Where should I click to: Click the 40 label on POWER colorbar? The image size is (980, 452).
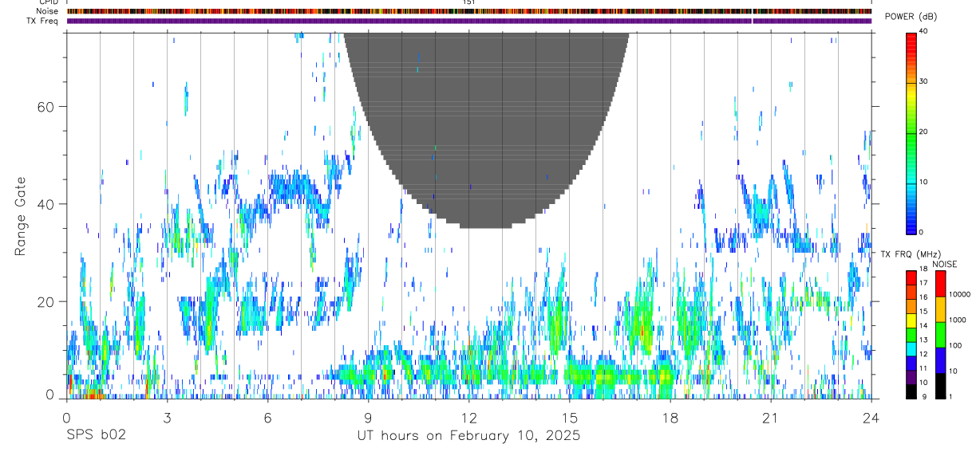pyautogui.click(x=923, y=32)
